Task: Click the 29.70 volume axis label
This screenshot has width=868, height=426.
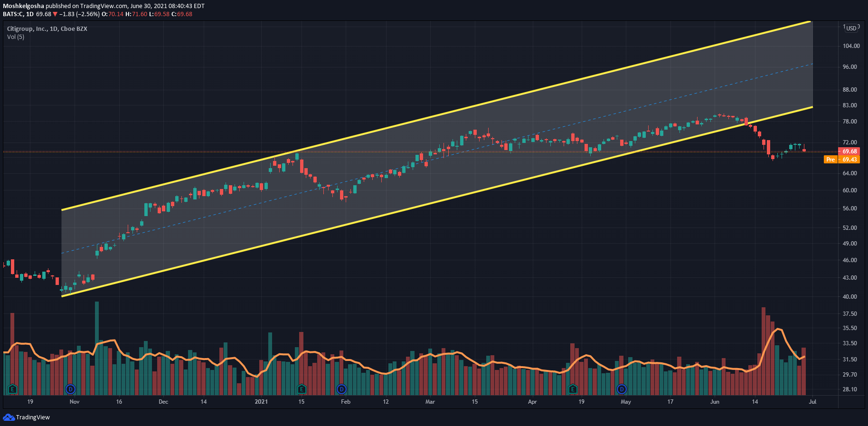Action: 849,375
